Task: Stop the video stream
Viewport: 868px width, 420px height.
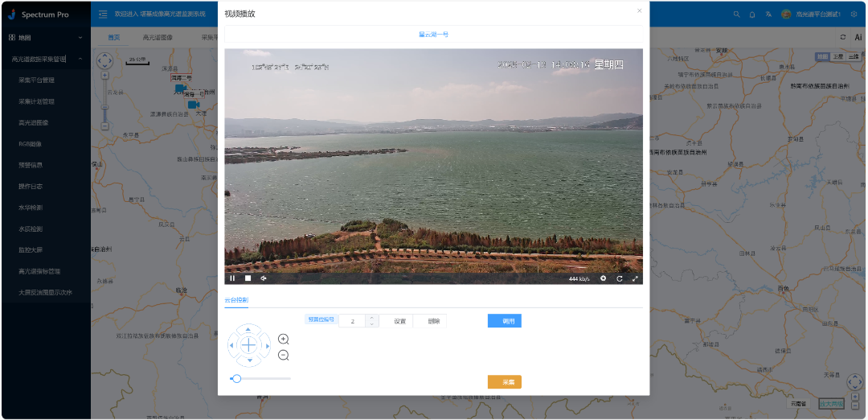Action: click(248, 278)
